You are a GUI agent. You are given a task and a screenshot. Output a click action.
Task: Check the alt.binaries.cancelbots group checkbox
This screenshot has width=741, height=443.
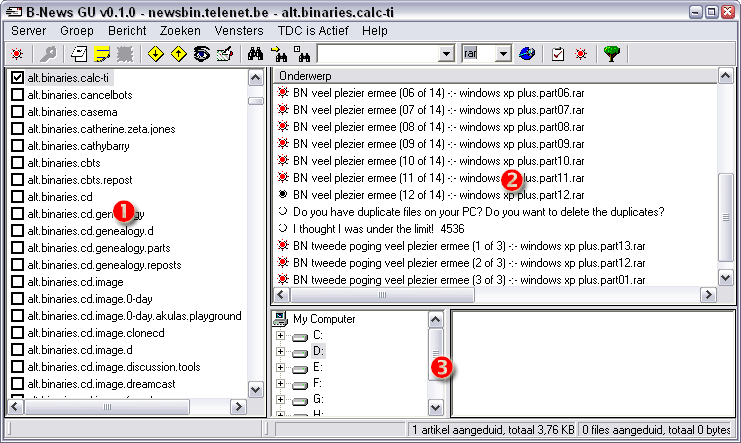point(17,95)
